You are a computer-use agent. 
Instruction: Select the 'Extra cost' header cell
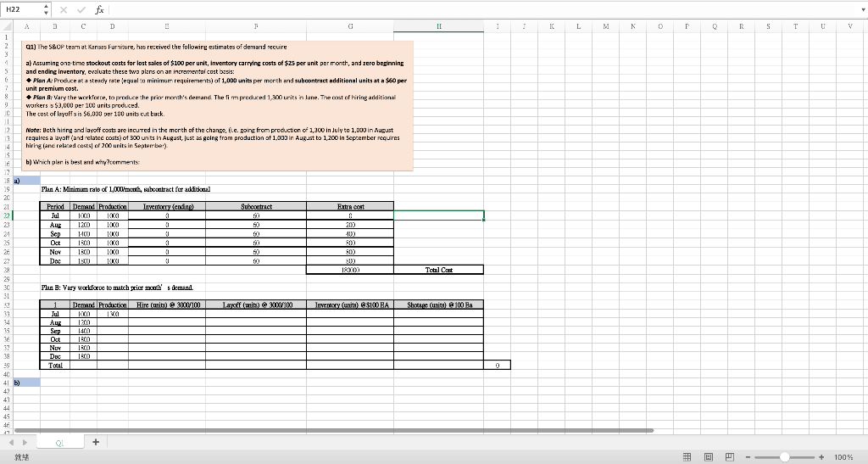pos(350,206)
